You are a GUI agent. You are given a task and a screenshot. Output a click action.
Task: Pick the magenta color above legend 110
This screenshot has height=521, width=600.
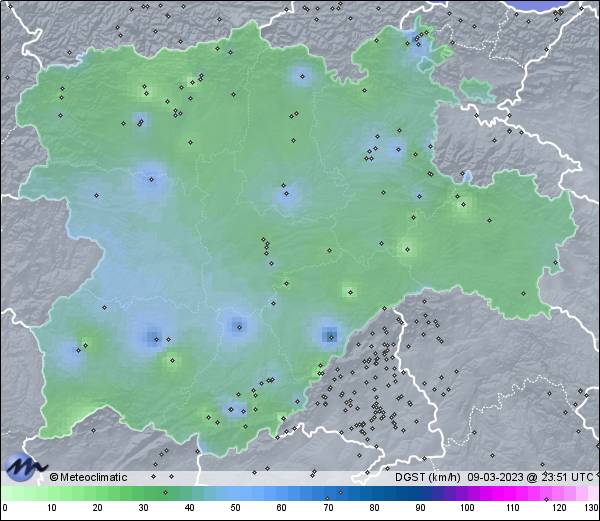pos(513,493)
